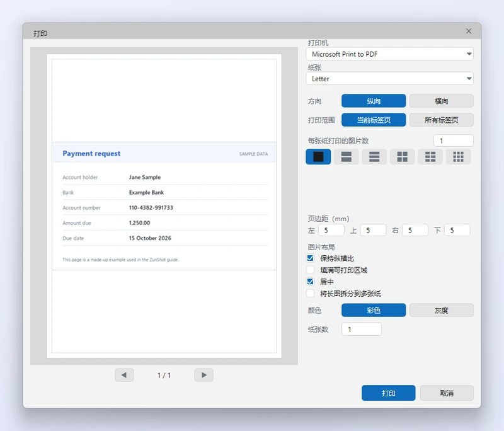
Task: Edit the 右 margin field
Action: coord(415,231)
